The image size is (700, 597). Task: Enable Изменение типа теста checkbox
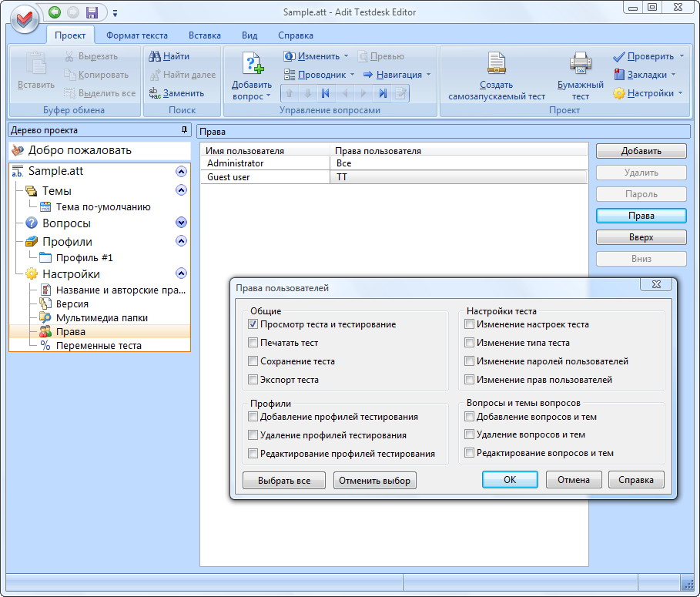tap(469, 343)
